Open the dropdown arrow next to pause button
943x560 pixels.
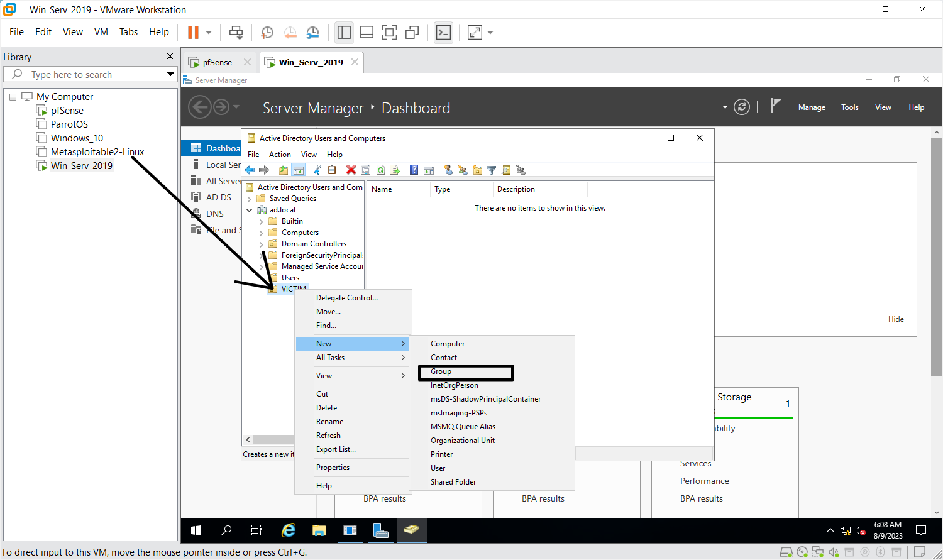coord(209,32)
